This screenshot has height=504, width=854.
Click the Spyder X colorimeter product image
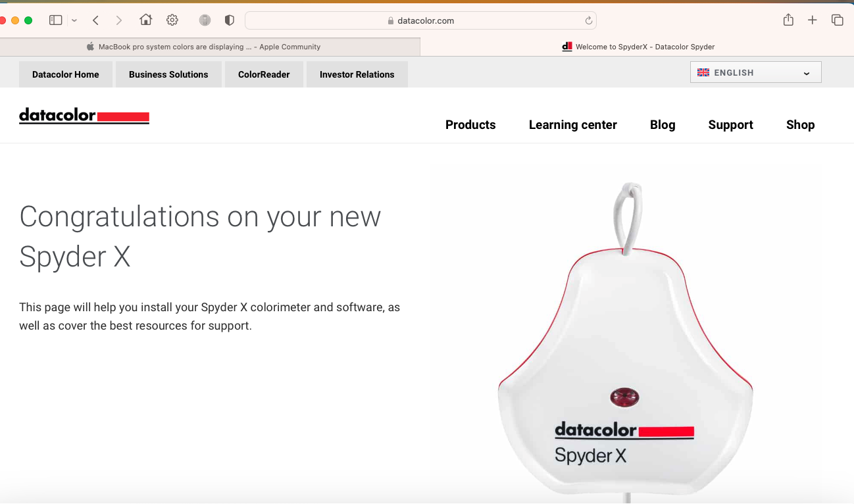[625, 342]
